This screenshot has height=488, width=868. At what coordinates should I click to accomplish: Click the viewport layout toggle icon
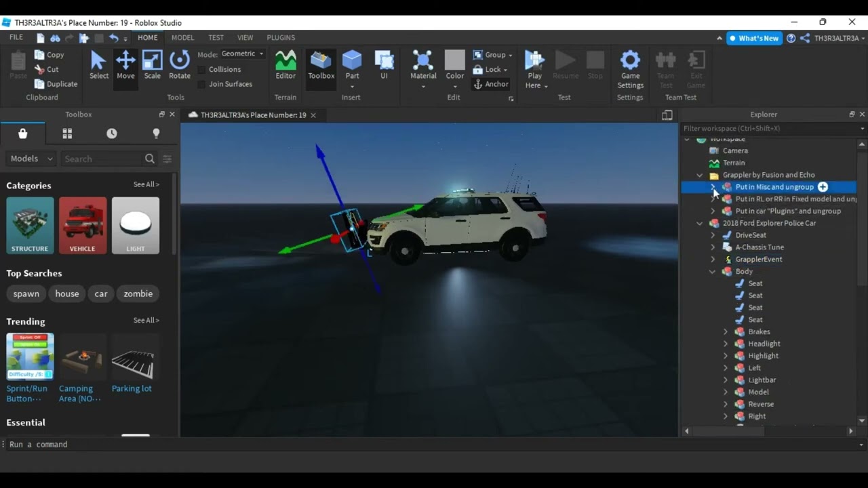pyautogui.click(x=667, y=115)
